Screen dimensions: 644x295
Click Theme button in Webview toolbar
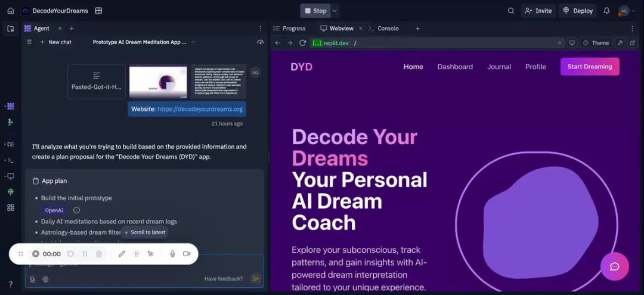[x=596, y=43]
